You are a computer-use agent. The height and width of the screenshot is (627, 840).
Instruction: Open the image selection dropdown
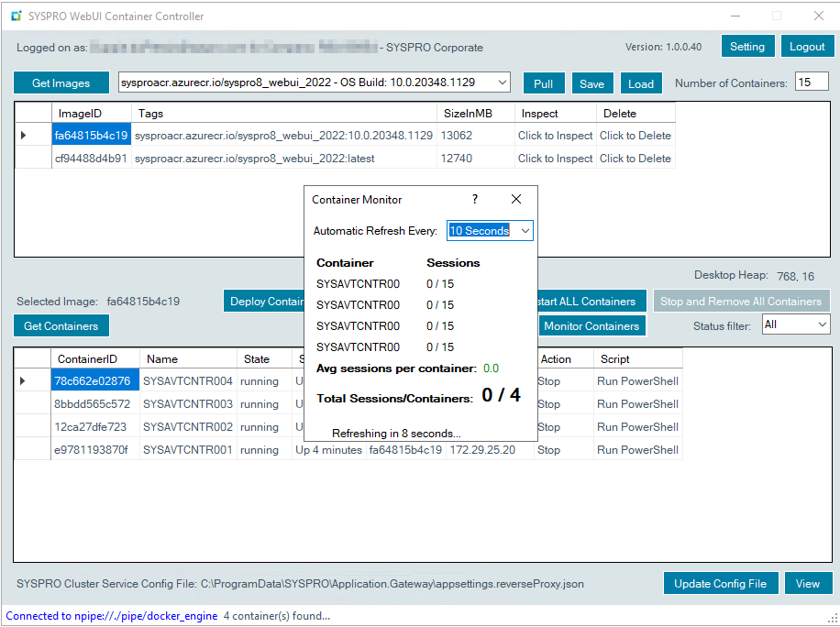click(x=502, y=83)
